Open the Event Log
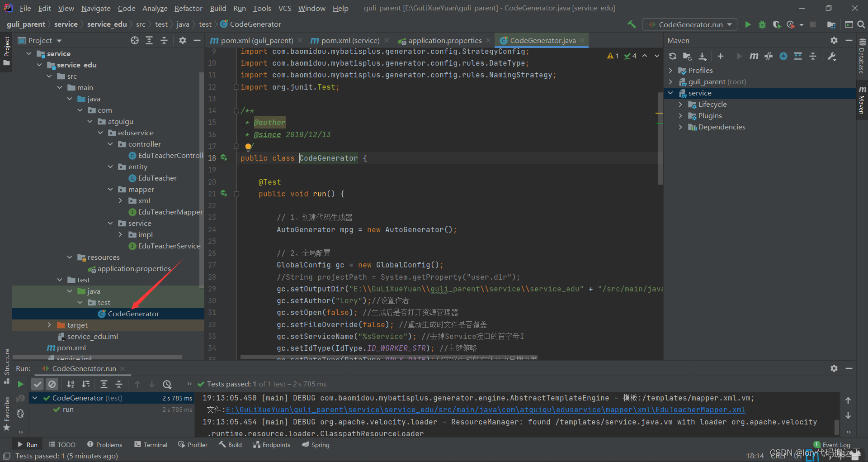The height and width of the screenshot is (462, 868). click(x=832, y=445)
